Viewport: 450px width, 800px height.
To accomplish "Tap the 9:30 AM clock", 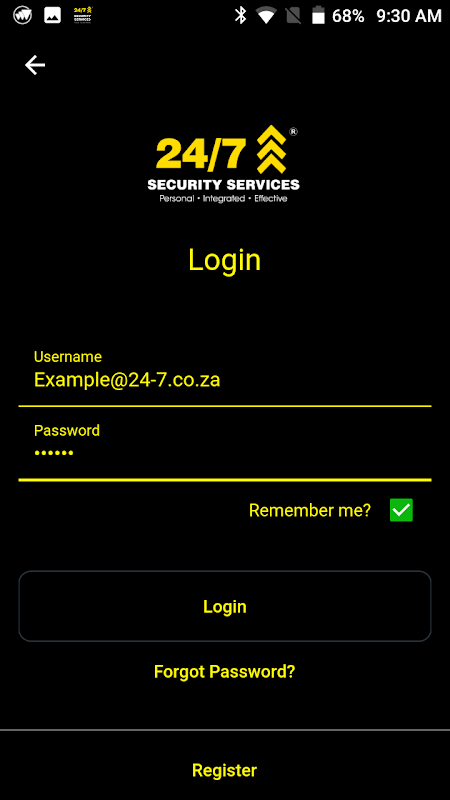I will tap(409, 16).
